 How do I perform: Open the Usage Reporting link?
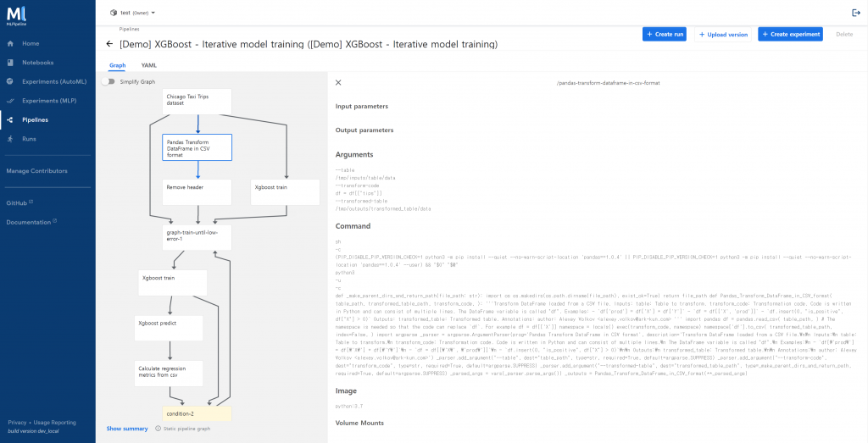click(53, 423)
